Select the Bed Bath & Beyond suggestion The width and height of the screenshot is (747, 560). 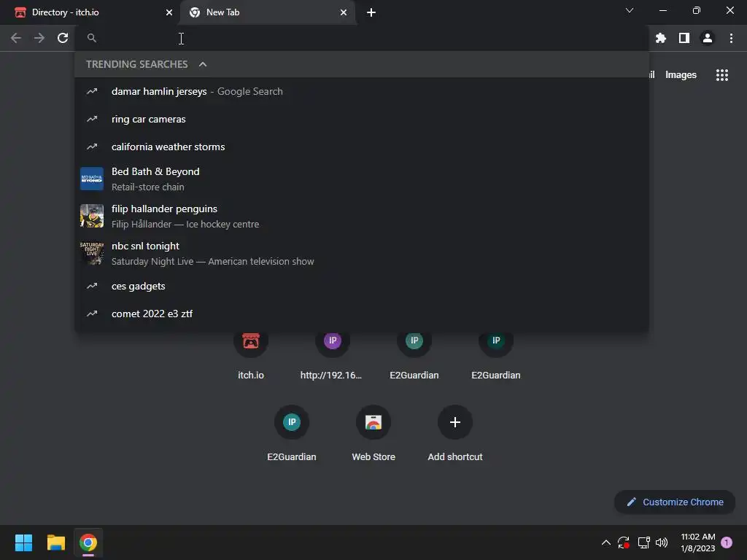point(362,179)
